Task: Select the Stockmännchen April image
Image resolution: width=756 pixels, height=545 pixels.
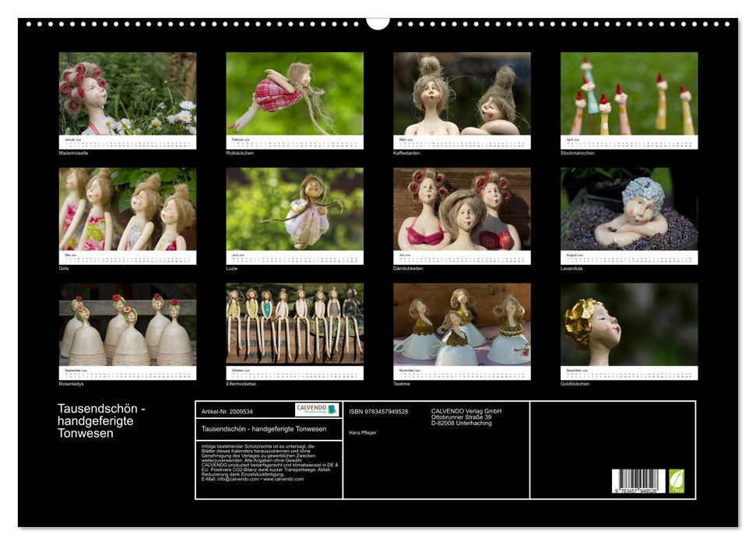Action: click(x=629, y=93)
